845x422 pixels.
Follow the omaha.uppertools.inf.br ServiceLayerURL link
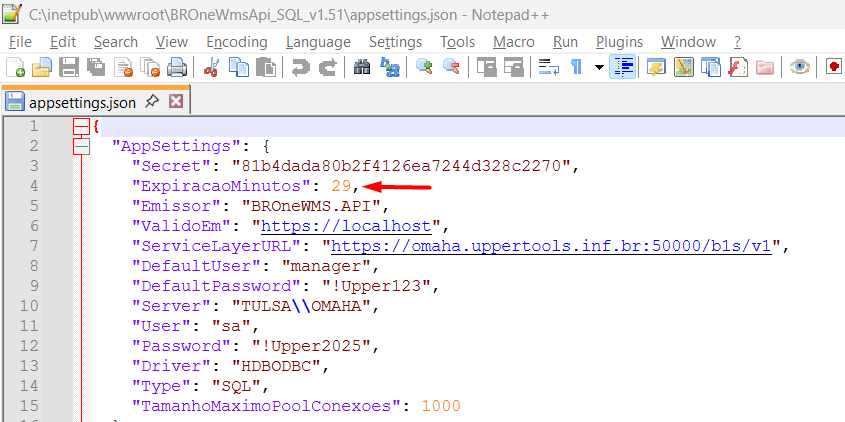[551, 246]
